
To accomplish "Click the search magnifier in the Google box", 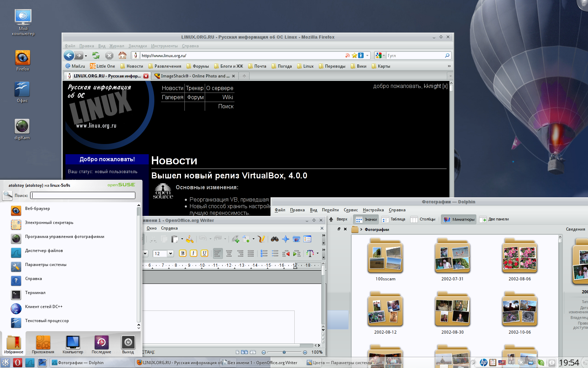I will [x=447, y=55].
